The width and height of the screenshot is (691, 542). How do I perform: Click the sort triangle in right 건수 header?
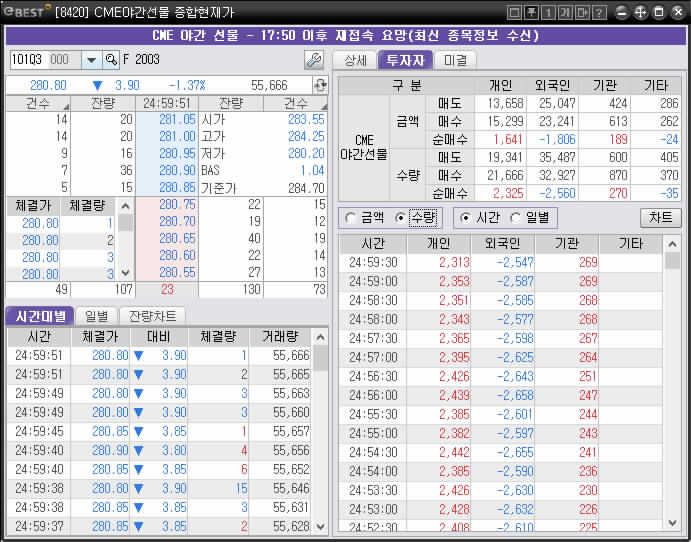click(324, 107)
